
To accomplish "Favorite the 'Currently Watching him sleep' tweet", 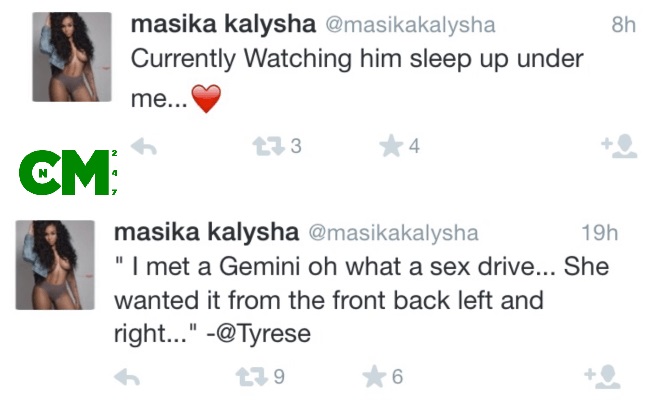I will (391, 147).
